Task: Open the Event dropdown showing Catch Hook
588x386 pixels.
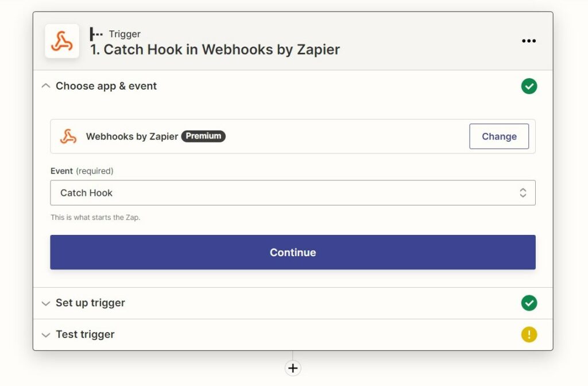Action: [x=293, y=193]
